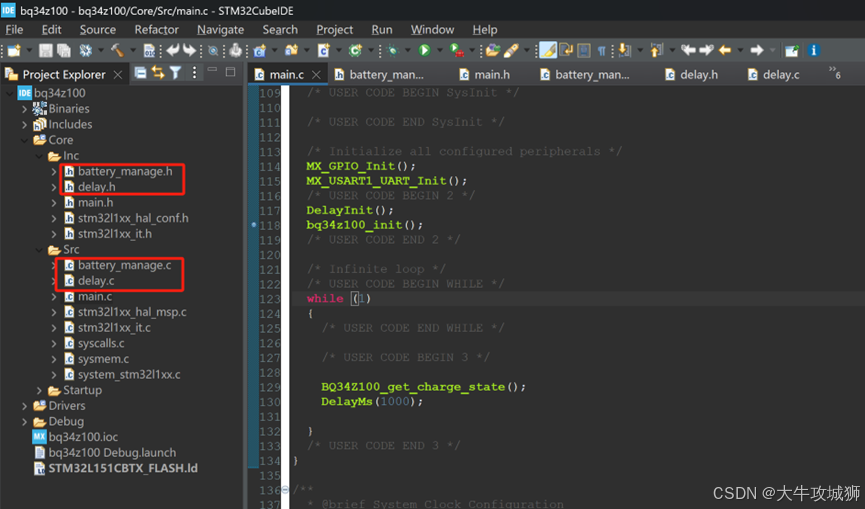Expand the Drivers folder
Image resolution: width=865 pixels, height=509 pixels.
pos(24,406)
